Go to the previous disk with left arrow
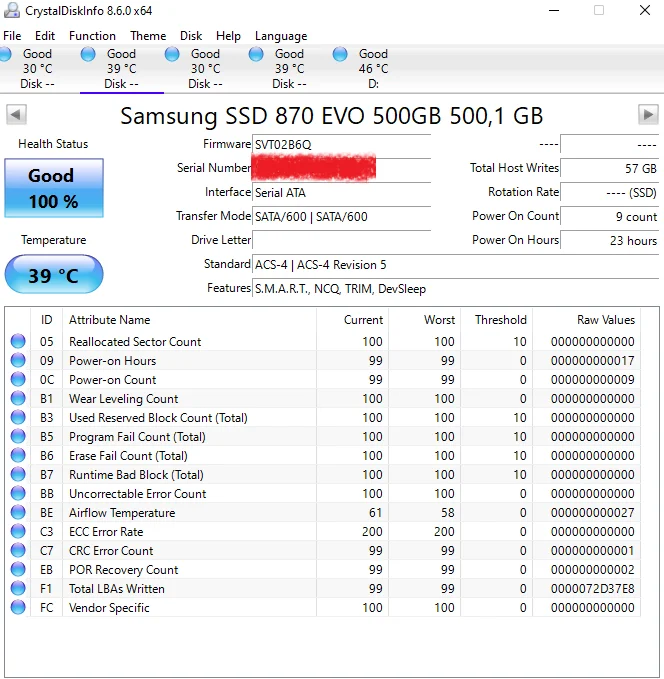This screenshot has height=679, width=664. (16, 115)
